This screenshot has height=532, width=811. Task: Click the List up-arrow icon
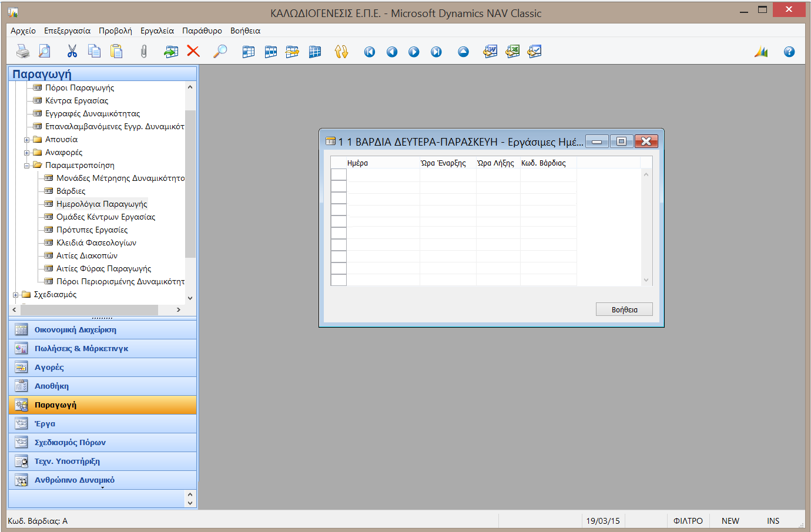[464, 52]
